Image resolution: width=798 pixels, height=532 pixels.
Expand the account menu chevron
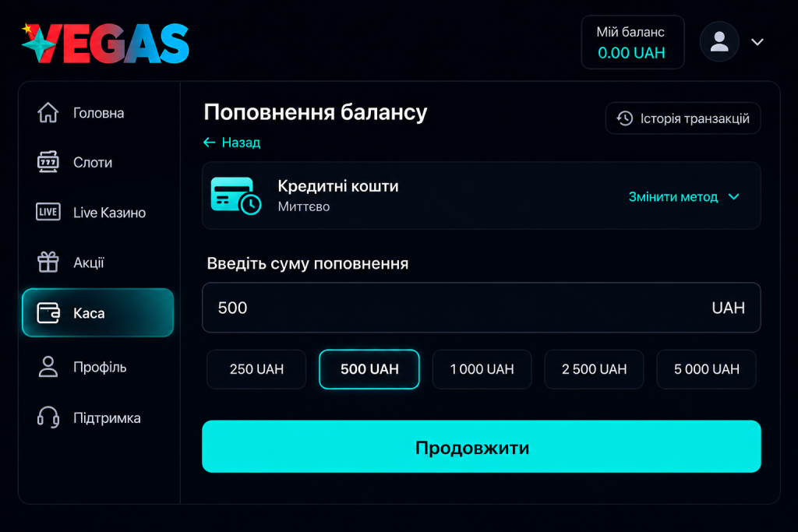click(x=757, y=42)
